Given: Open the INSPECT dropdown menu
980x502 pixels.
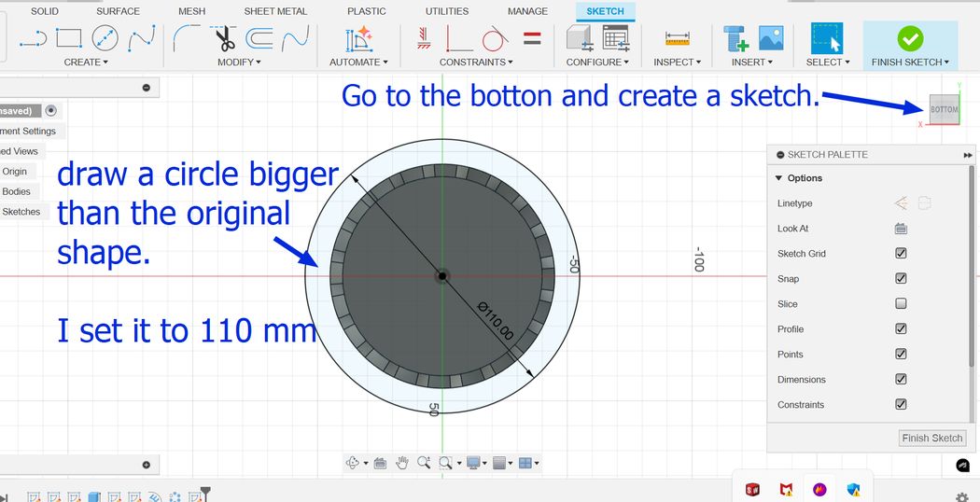Looking at the screenshot, I should (x=678, y=62).
